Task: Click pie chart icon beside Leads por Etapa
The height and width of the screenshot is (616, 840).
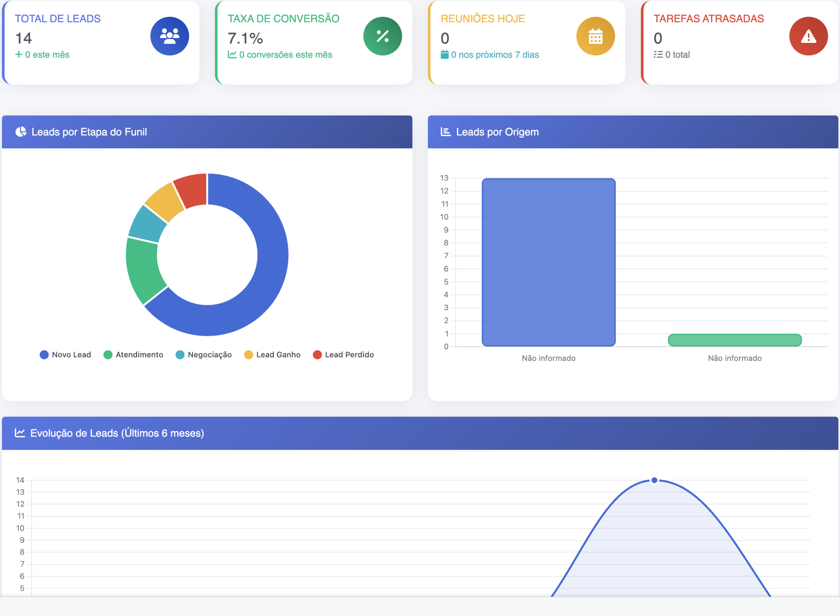Action: 21,132
